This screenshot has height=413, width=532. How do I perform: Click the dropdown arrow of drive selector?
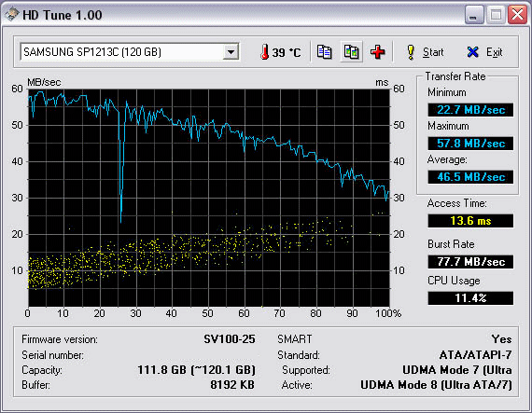coord(231,52)
